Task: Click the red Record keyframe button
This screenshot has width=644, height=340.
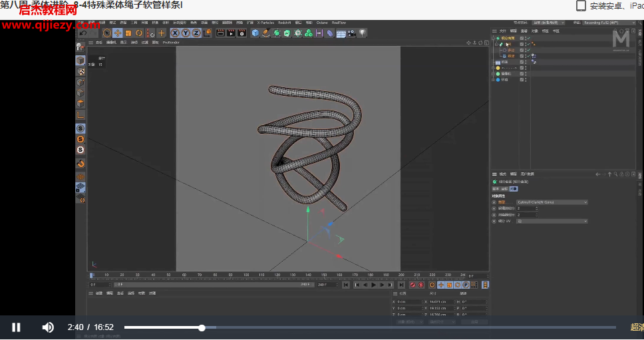Action: pyautogui.click(x=412, y=285)
